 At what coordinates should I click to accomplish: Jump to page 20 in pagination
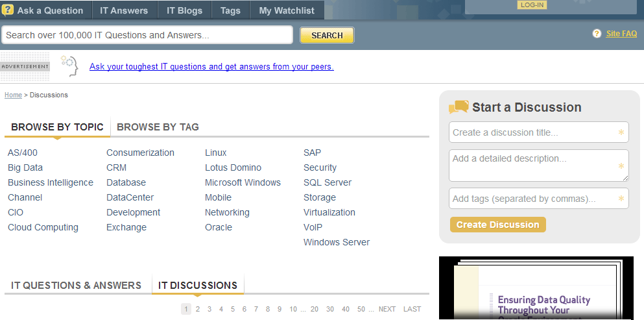pyautogui.click(x=314, y=309)
